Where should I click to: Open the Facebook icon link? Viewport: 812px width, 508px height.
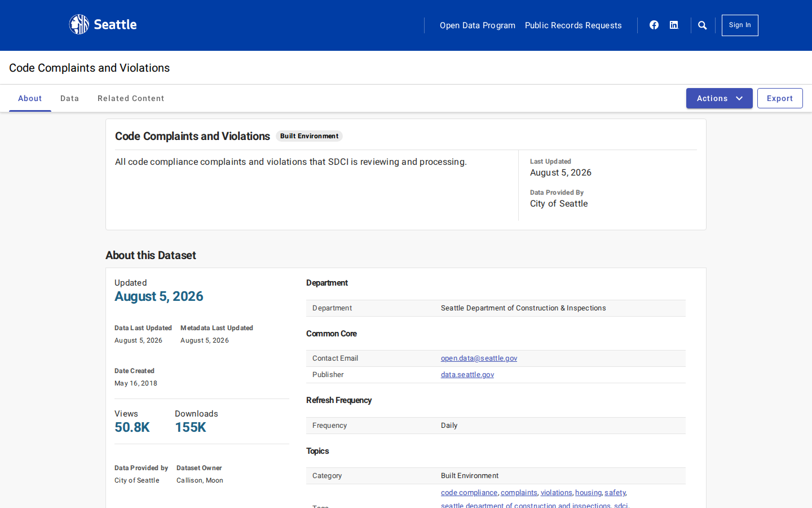coord(654,25)
